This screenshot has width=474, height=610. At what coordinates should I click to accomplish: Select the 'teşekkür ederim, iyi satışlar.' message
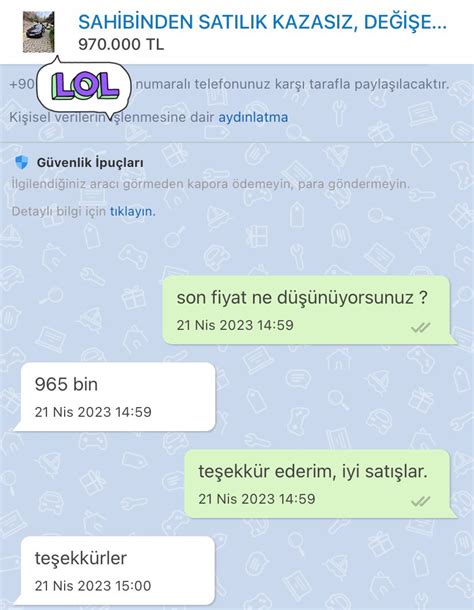[317, 484]
